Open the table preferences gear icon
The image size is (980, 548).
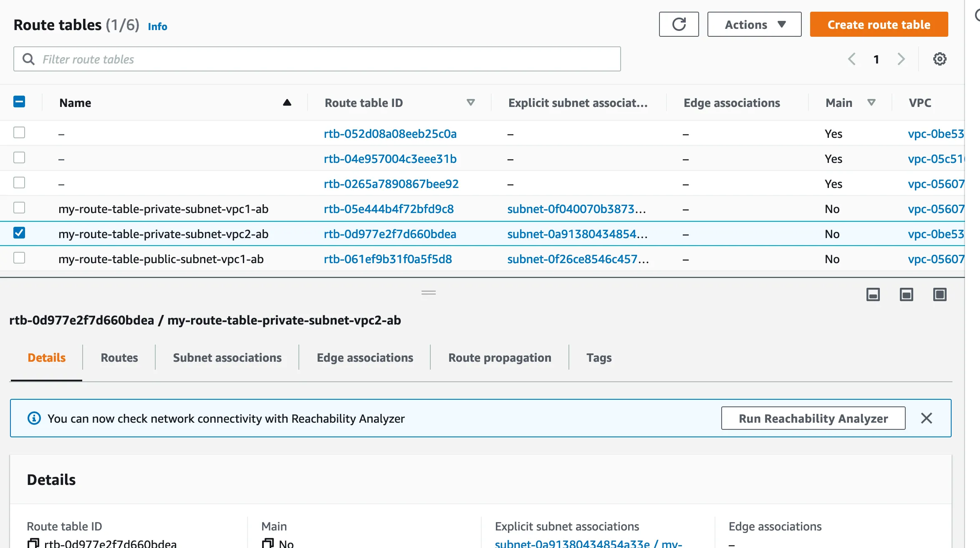[940, 59]
